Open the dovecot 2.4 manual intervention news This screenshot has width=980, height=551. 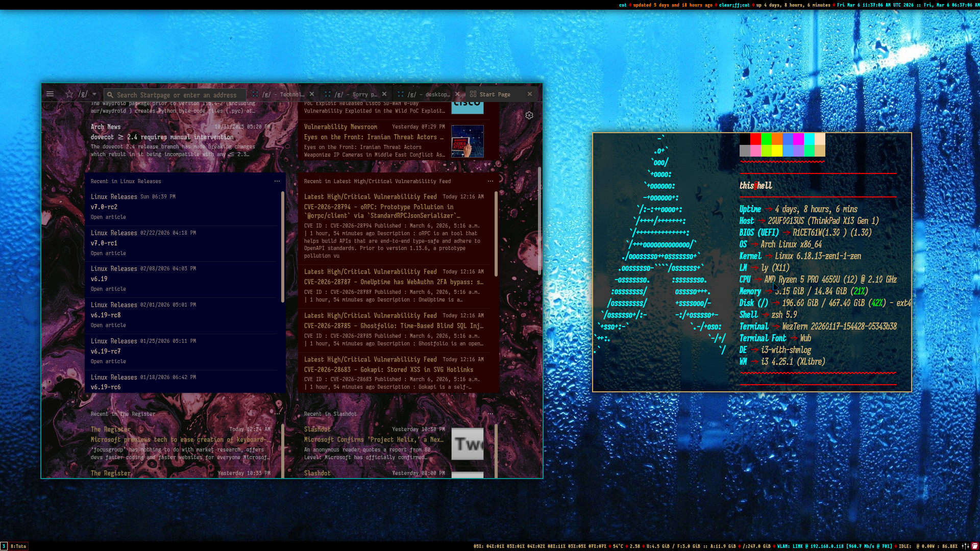[x=162, y=137]
